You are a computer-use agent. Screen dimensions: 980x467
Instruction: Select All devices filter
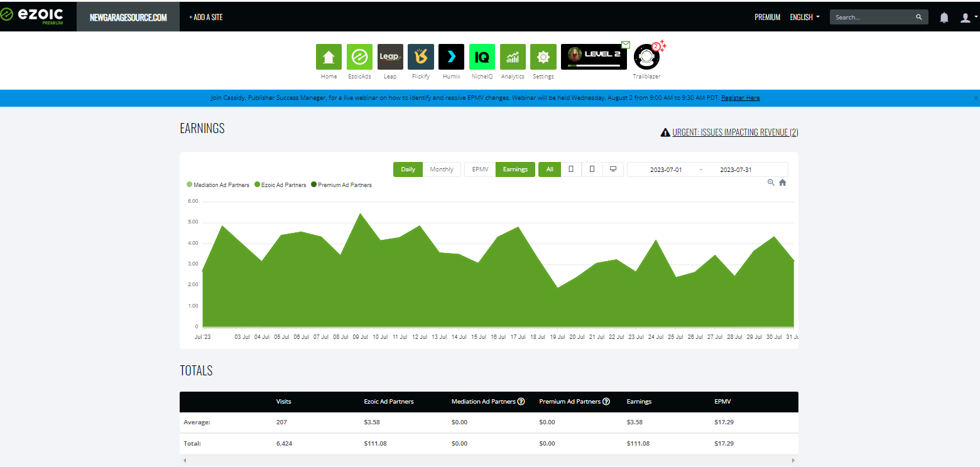click(550, 169)
